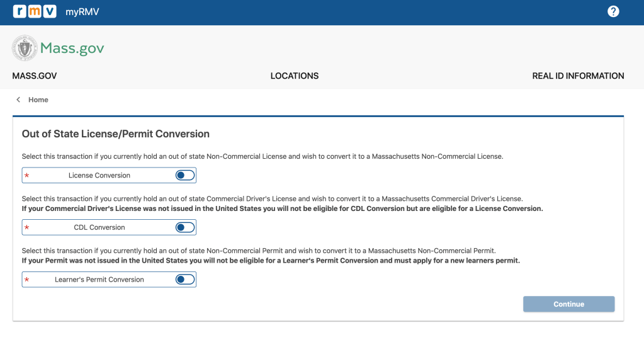Click the myRMV title in header
This screenshot has width=644, height=342.
tap(82, 12)
